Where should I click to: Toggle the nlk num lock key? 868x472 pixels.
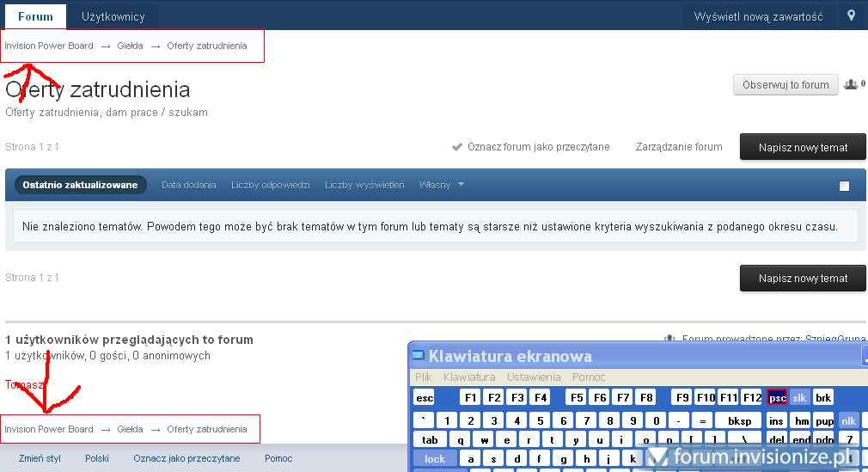848,421
